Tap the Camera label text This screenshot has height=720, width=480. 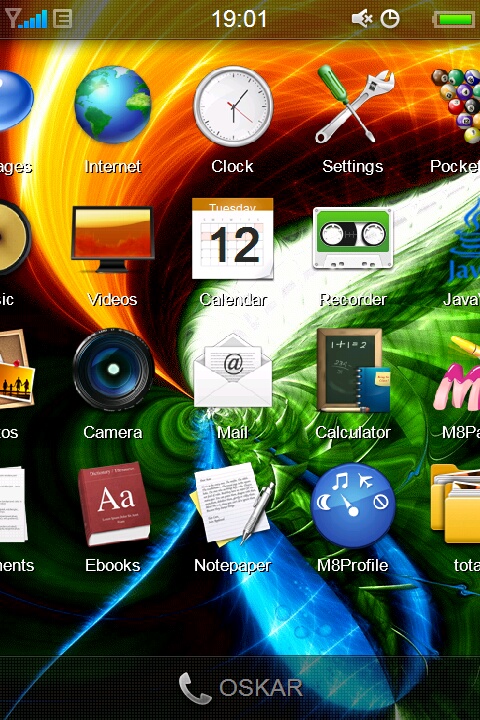tap(113, 432)
